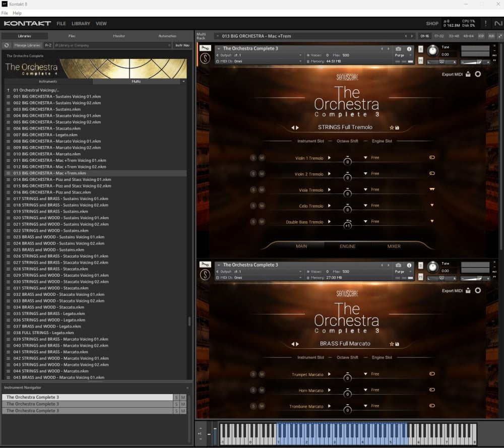Open the snapshot camera icon of the first instrument

[398, 49]
